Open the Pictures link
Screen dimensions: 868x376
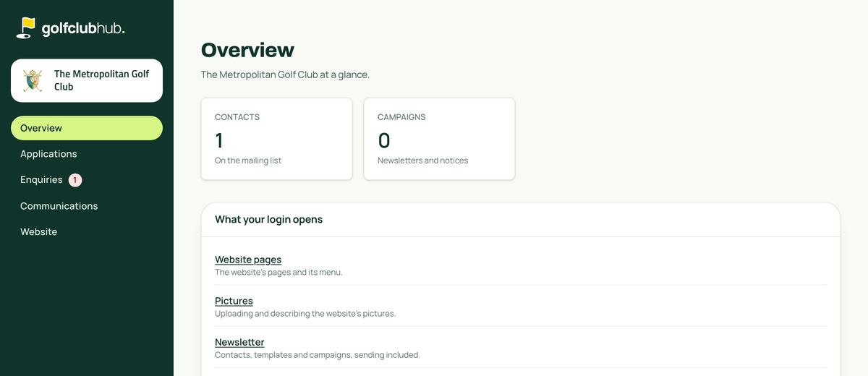pyautogui.click(x=234, y=301)
